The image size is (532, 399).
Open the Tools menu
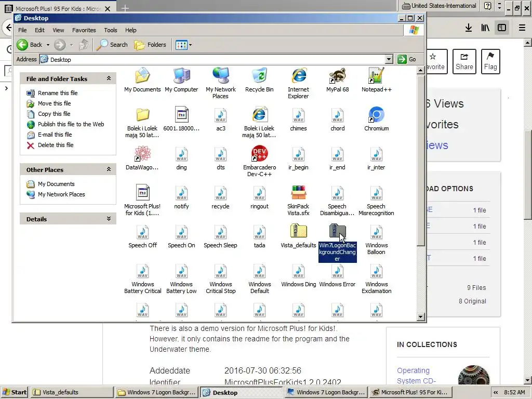point(111,30)
